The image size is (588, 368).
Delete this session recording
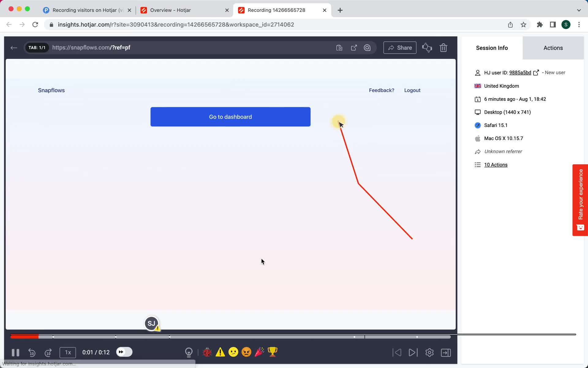[444, 48]
